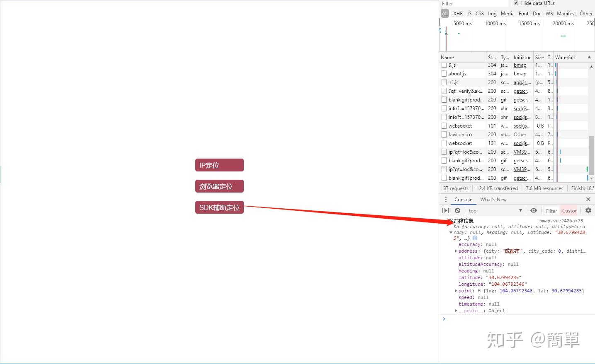The width and height of the screenshot is (595, 364).
Task: Click the file icon beside 11.js
Action: pos(444,82)
